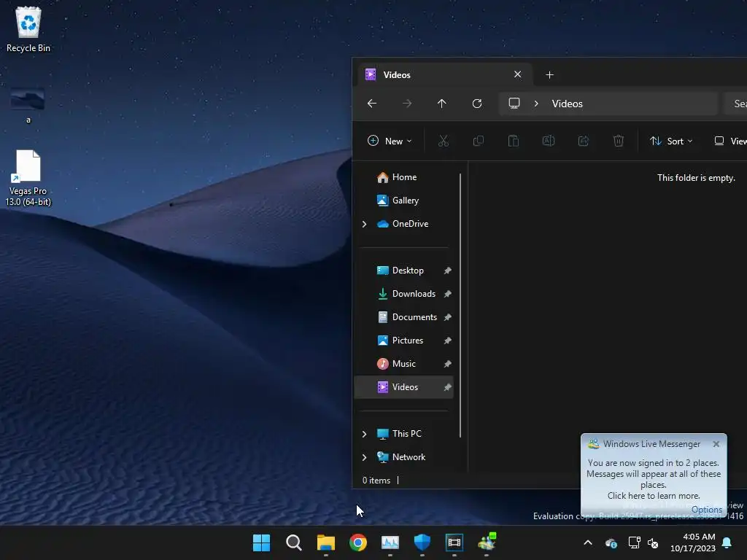Click the PC icon in address bar

tap(514, 104)
